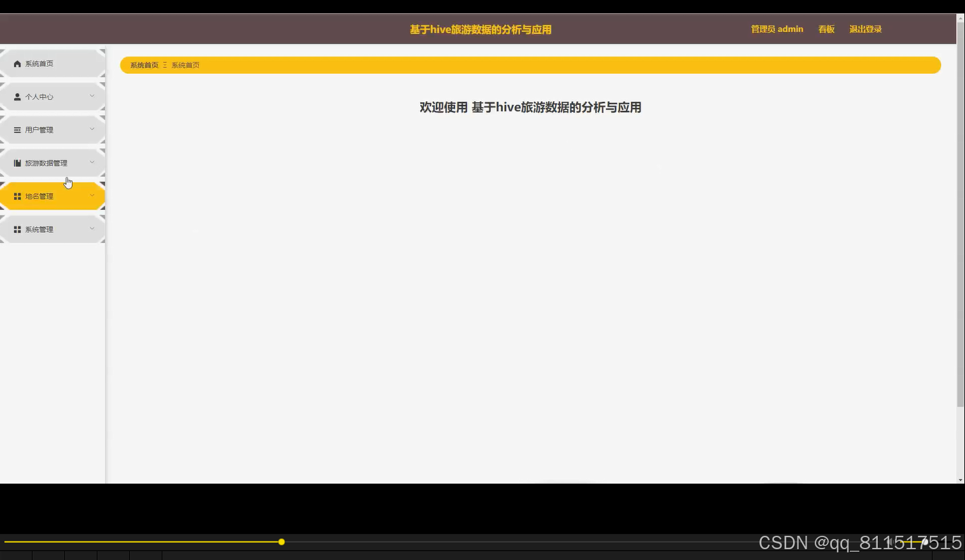Click the 管理员 admin account link

click(777, 29)
